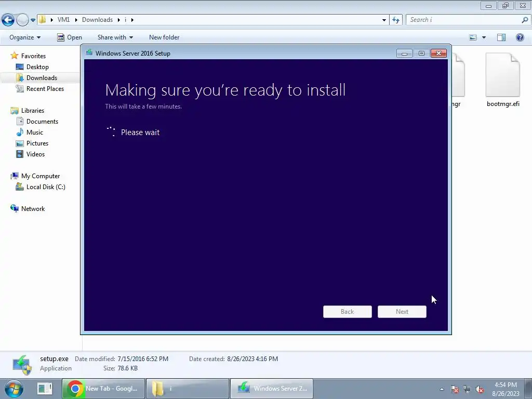Click the Action Center flag tray icon
This screenshot has width=532, height=399.
tap(455, 389)
